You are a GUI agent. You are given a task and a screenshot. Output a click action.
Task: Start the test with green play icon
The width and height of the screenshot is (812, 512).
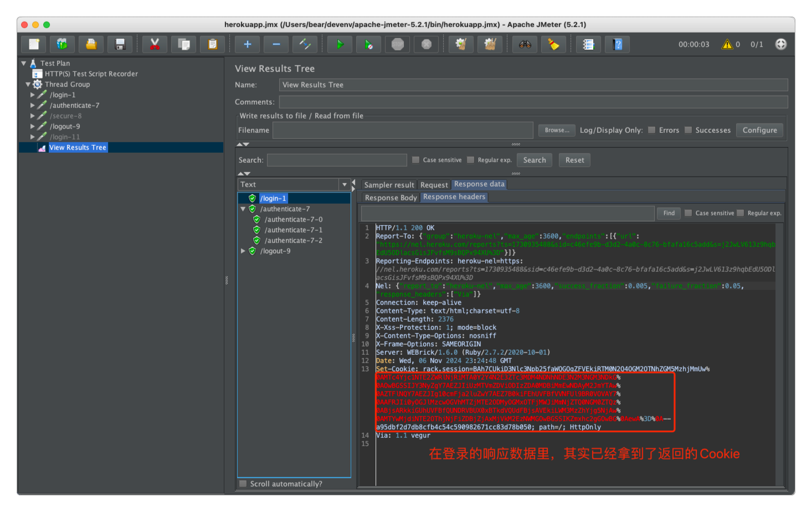(x=340, y=44)
